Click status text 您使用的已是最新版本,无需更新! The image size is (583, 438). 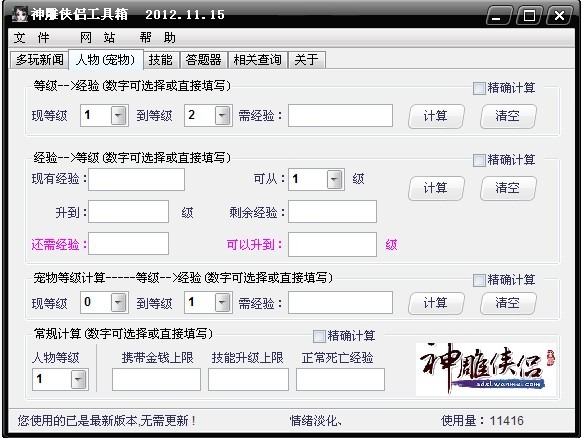107,421
